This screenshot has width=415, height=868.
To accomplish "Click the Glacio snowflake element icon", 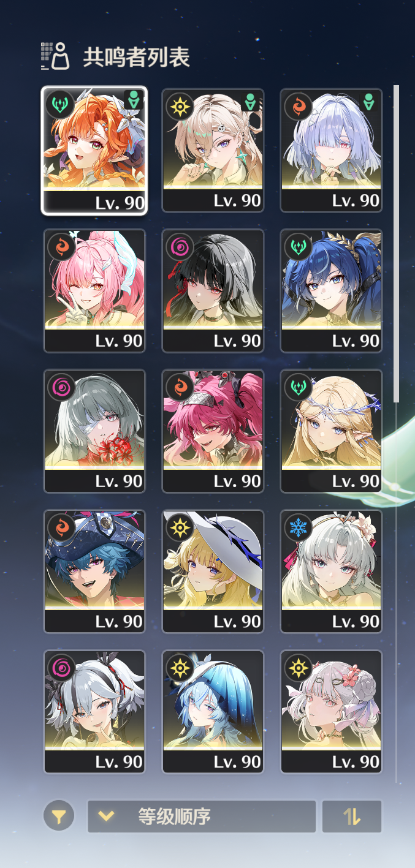I will pyautogui.click(x=298, y=527).
